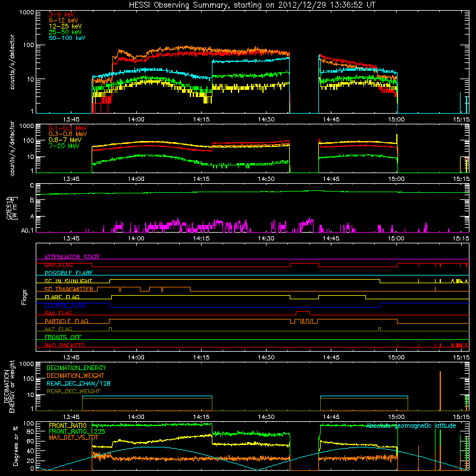476x476 pixels.
Task: Click the 13:45 tick label under the decimation plot
Action: (71, 417)
